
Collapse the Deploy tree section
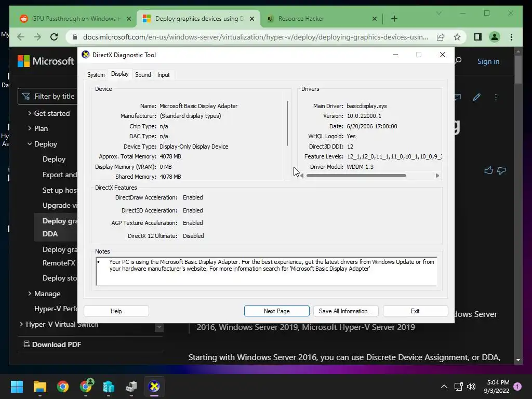(x=30, y=144)
